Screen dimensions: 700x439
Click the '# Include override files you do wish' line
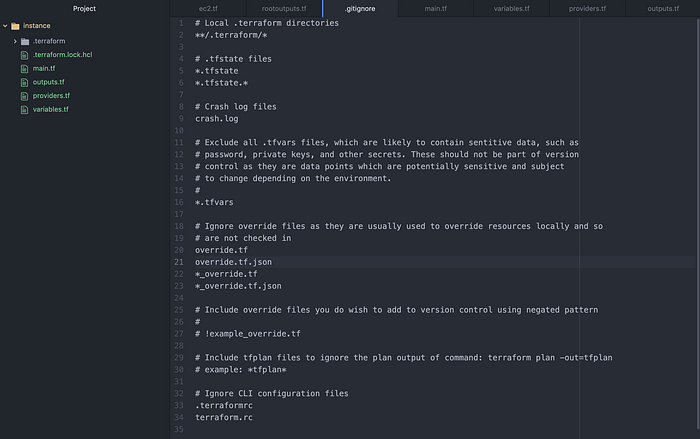tap(396, 310)
